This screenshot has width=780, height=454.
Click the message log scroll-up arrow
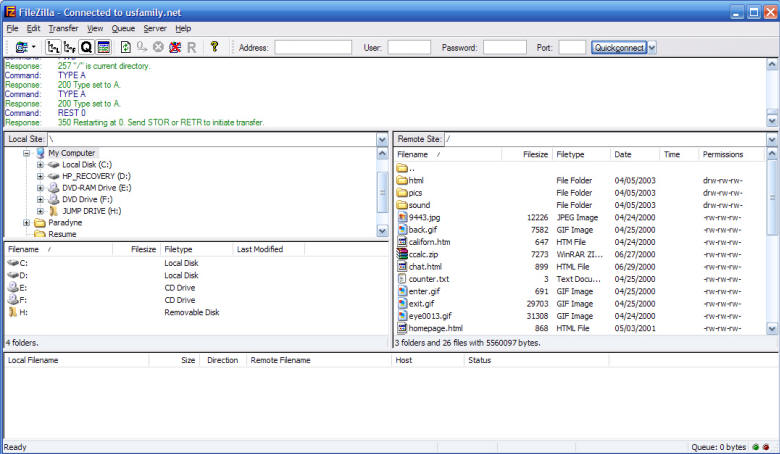(x=772, y=64)
